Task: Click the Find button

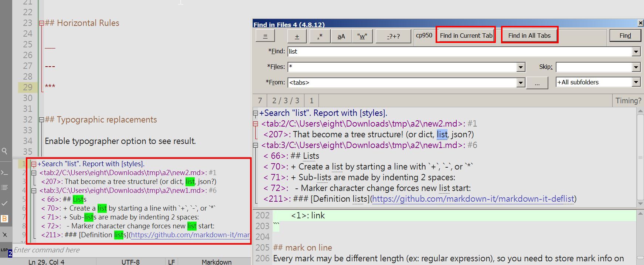Action: click(625, 36)
